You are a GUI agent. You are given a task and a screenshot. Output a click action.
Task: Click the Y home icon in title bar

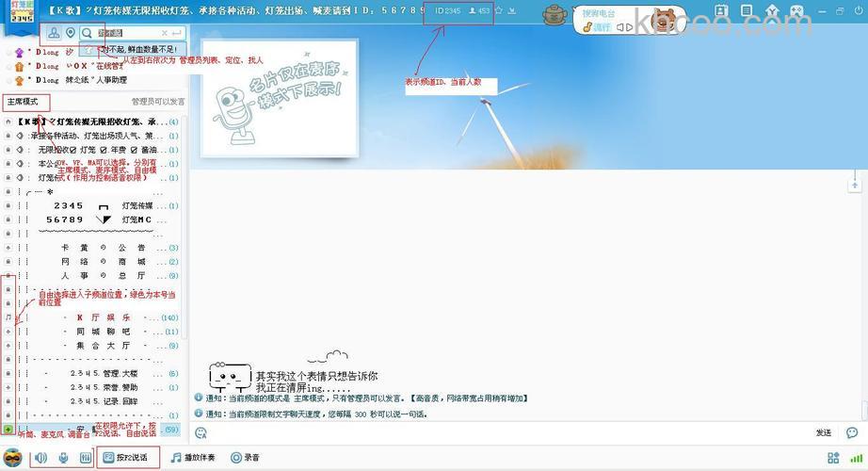[x=772, y=11]
